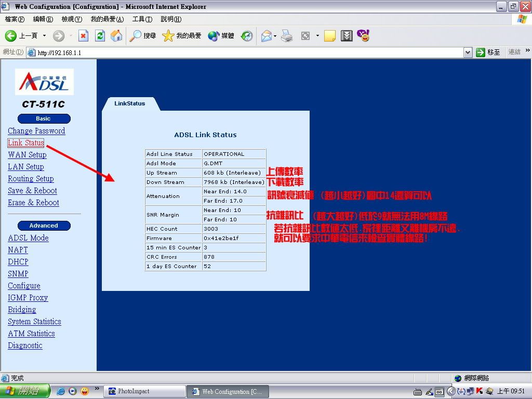Click the Windows Start (開始) button

click(25, 391)
